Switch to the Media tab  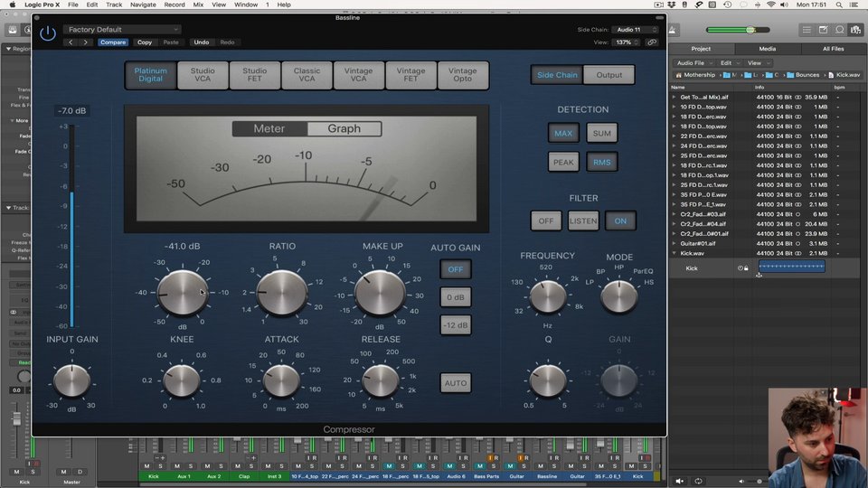pos(768,49)
